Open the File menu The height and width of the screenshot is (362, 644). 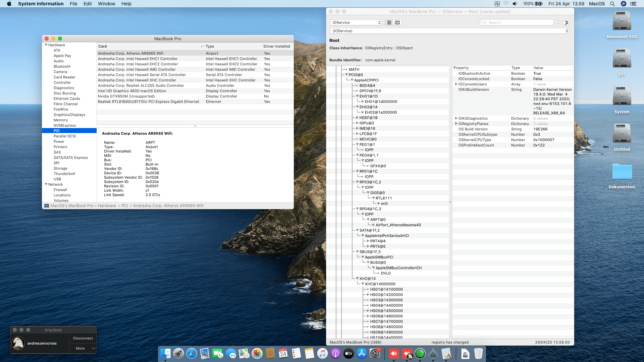(x=73, y=4)
